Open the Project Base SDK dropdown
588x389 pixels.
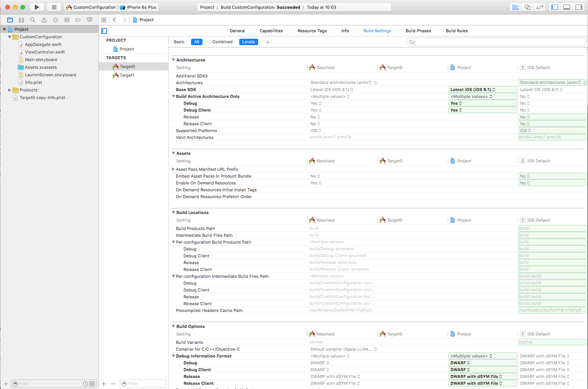pyautogui.click(x=482, y=90)
